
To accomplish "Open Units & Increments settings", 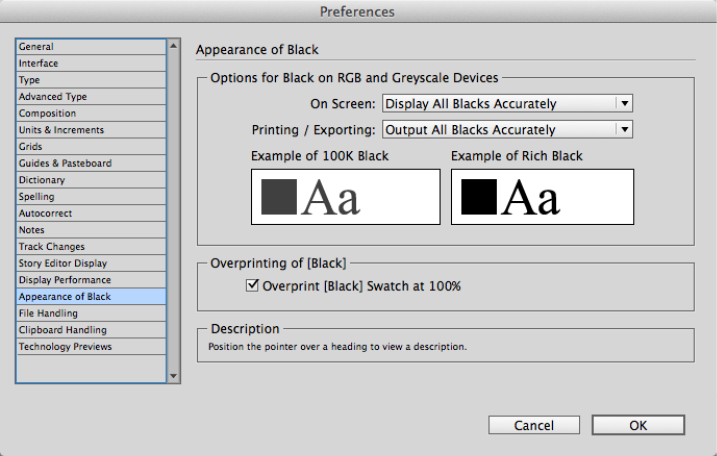I will point(61,130).
